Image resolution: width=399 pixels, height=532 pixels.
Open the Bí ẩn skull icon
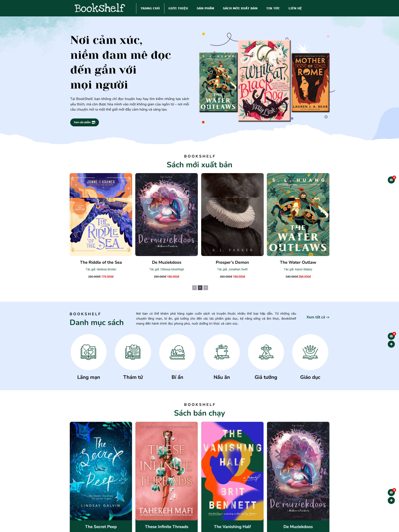point(177,352)
